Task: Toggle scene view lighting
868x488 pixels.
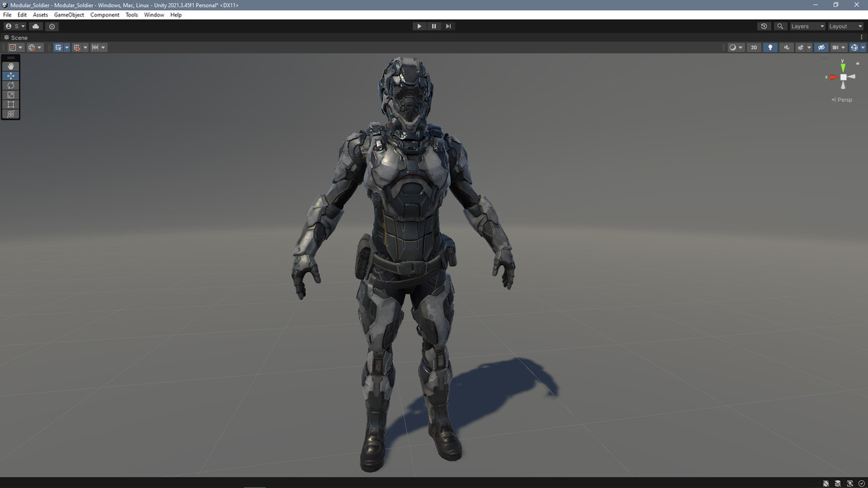Action: click(770, 47)
